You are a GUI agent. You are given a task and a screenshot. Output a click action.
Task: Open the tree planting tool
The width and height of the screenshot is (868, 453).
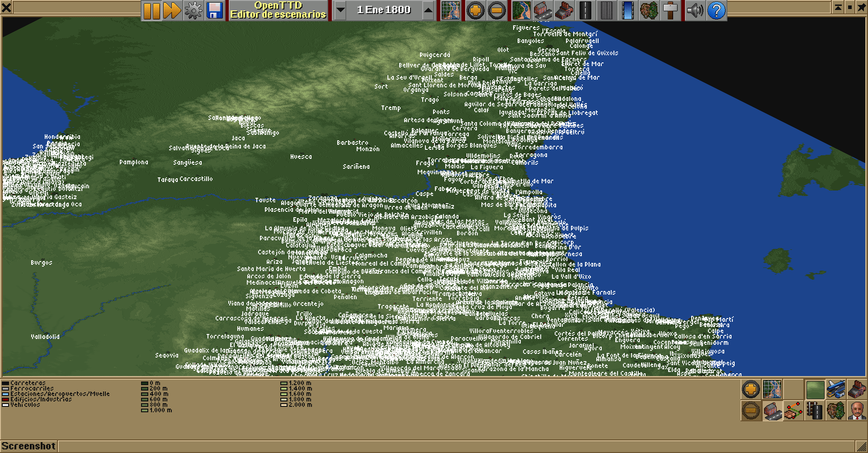[x=649, y=10]
